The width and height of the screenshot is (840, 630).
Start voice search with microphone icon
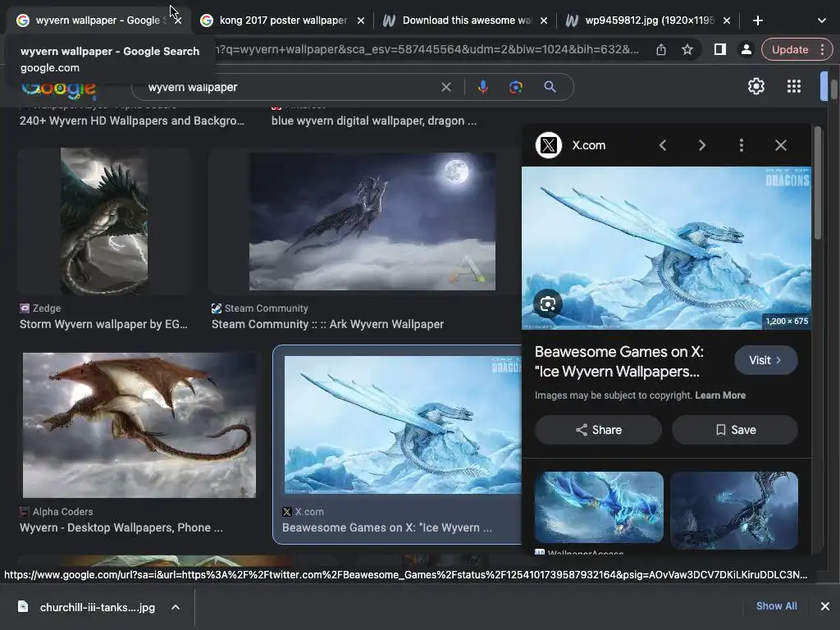click(482, 87)
